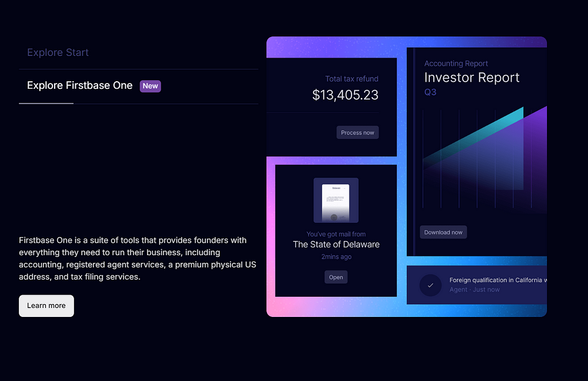
Task: Click Download now for the Investor Report
Action: 443,232
